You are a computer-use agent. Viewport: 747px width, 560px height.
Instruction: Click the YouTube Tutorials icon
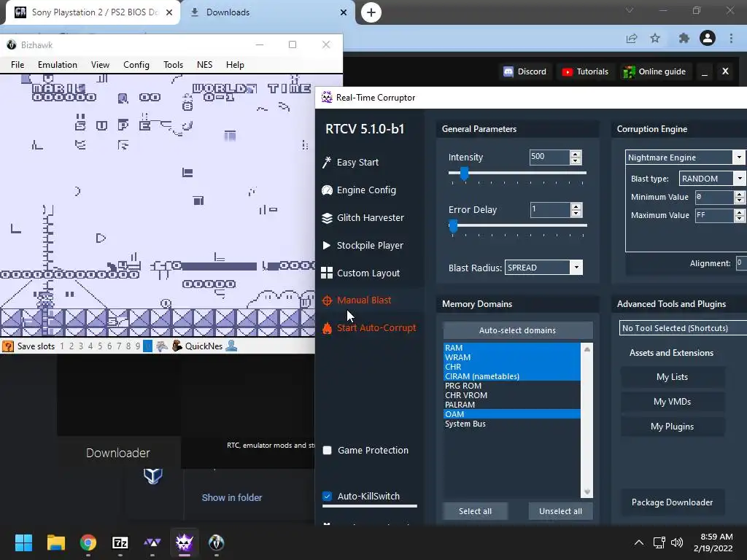567,72
